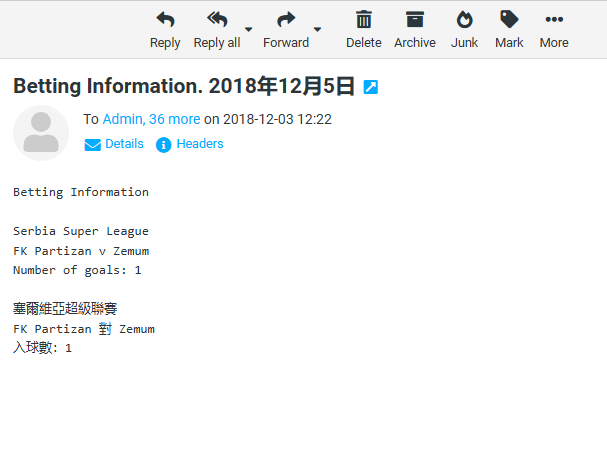Open message in new window icon
Image resolution: width=607 pixels, height=472 pixels.
[370, 88]
